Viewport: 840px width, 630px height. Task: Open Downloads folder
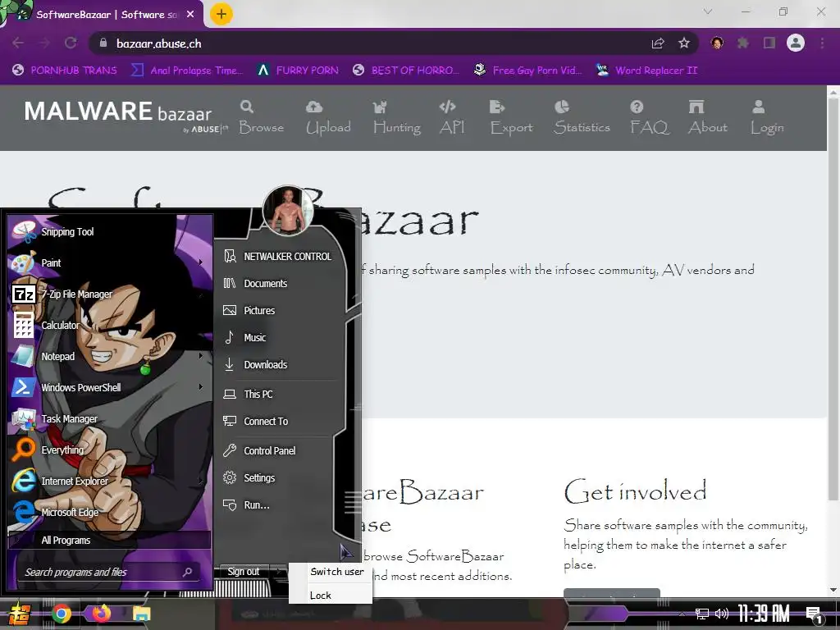[279, 364]
